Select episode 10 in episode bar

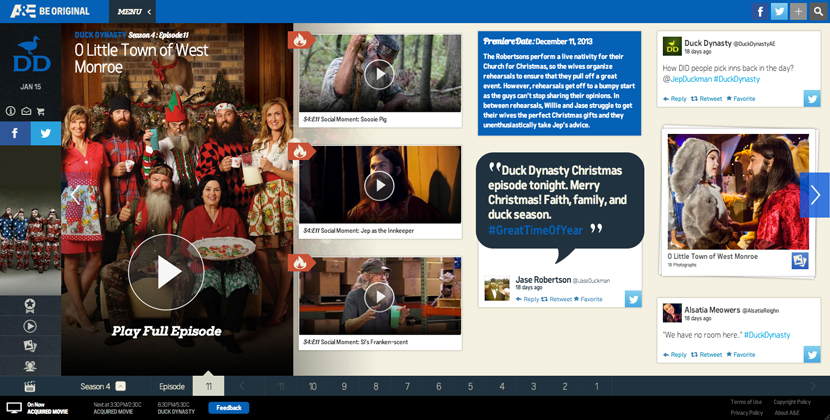pos(312,386)
